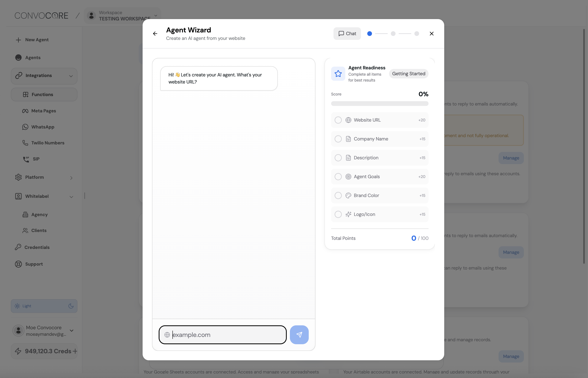This screenshot has width=588, height=378.
Task: Click the Agent Readiness star icon
Action: pos(338,74)
